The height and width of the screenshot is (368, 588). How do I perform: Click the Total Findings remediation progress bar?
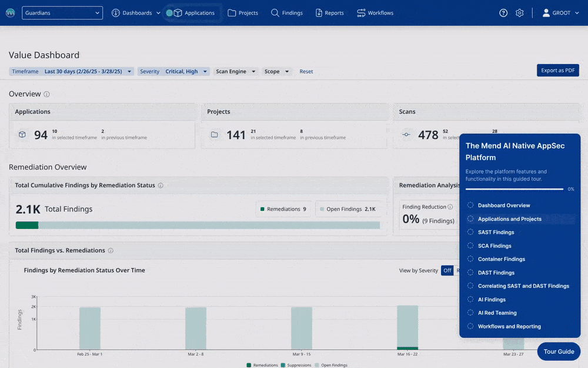pos(198,225)
